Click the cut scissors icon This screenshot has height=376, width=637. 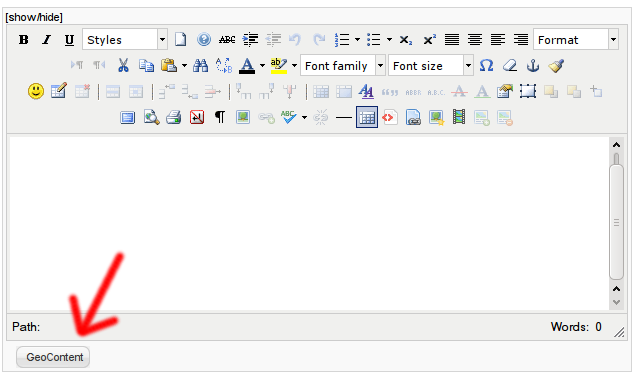pyautogui.click(x=123, y=65)
